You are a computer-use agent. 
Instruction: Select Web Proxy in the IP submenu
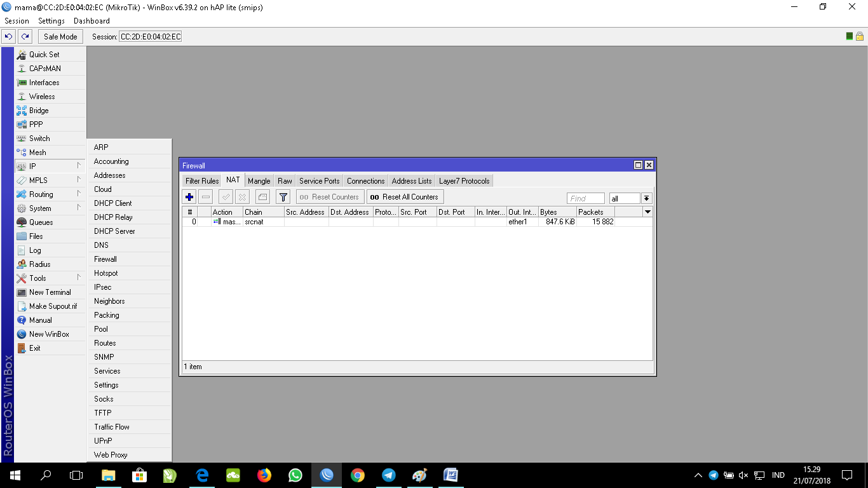(x=130, y=455)
